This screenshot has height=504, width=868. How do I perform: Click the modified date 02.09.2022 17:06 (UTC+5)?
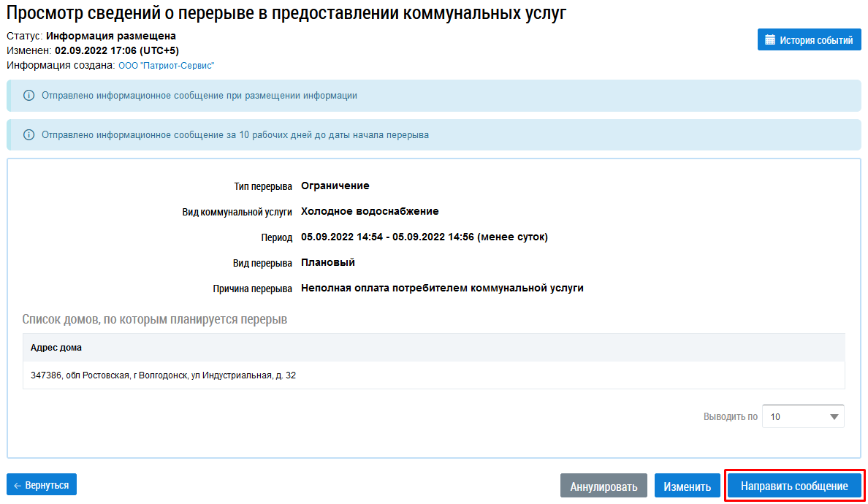pyautogui.click(x=117, y=50)
